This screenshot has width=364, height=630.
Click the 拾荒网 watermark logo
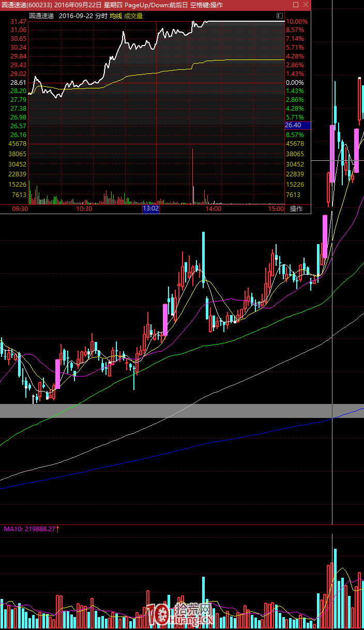pos(181,616)
